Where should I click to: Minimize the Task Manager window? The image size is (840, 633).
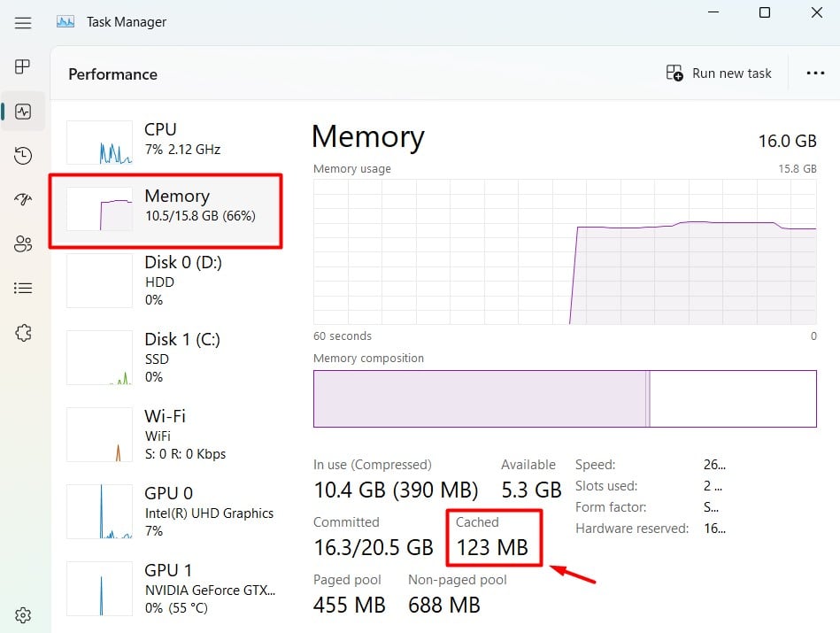click(713, 12)
